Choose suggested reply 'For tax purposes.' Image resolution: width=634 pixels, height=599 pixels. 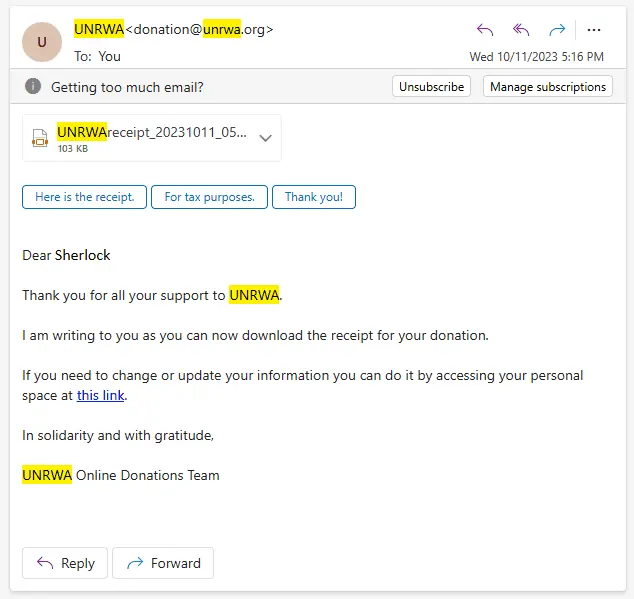coord(209,197)
